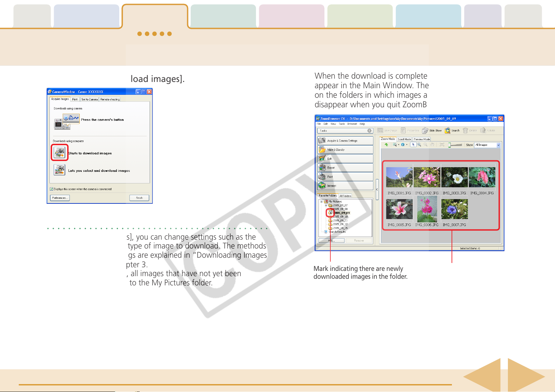Click the green up-folder arrow icon

point(386,144)
